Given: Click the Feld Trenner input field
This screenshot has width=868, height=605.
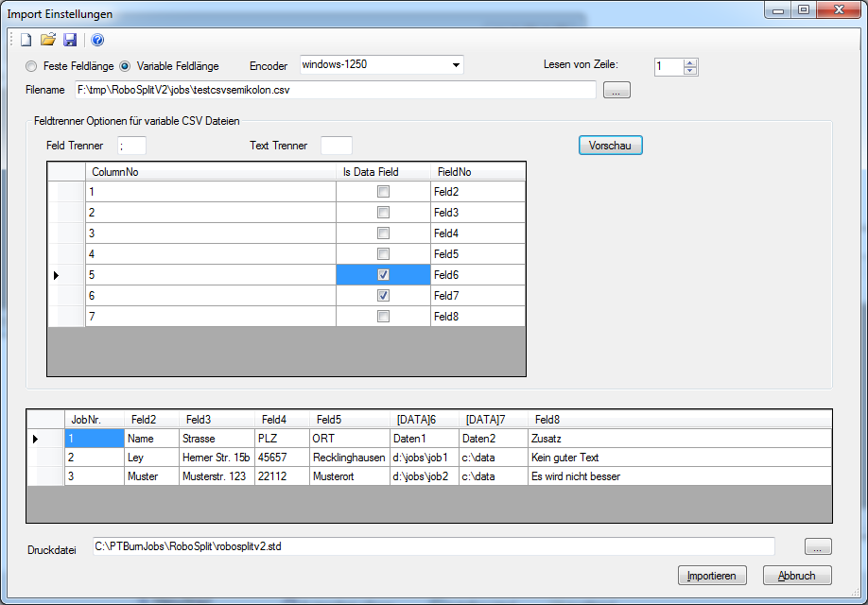Looking at the screenshot, I should (131, 146).
